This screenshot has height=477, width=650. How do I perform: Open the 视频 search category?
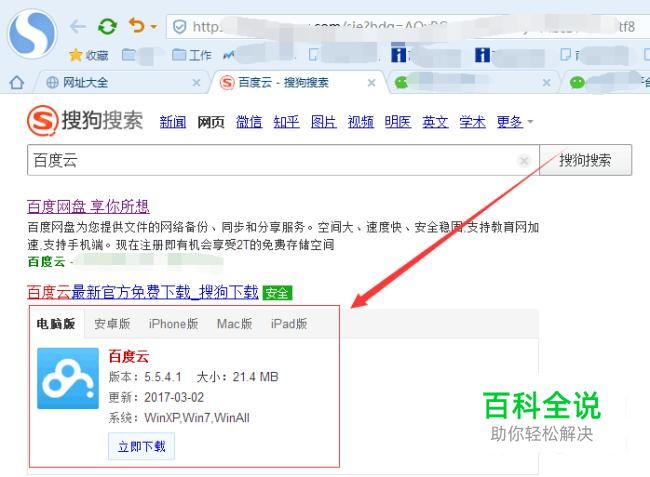tap(361, 122)
